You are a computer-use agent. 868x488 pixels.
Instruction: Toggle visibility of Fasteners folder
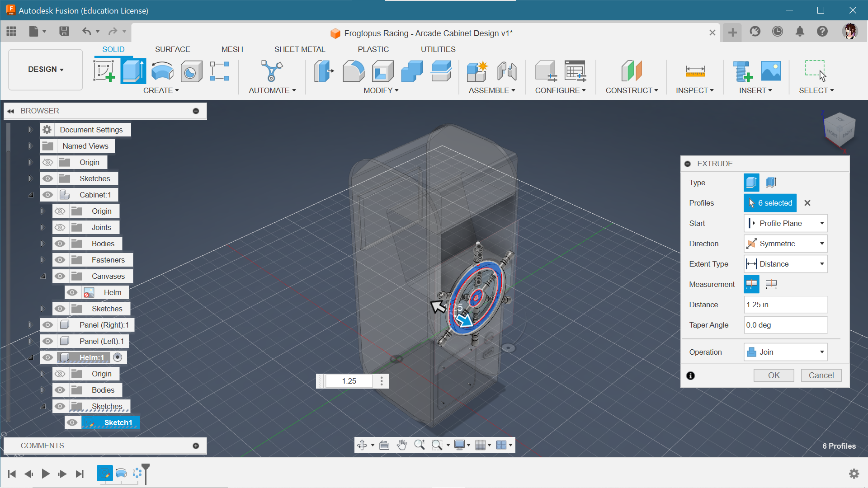(59, 259)
